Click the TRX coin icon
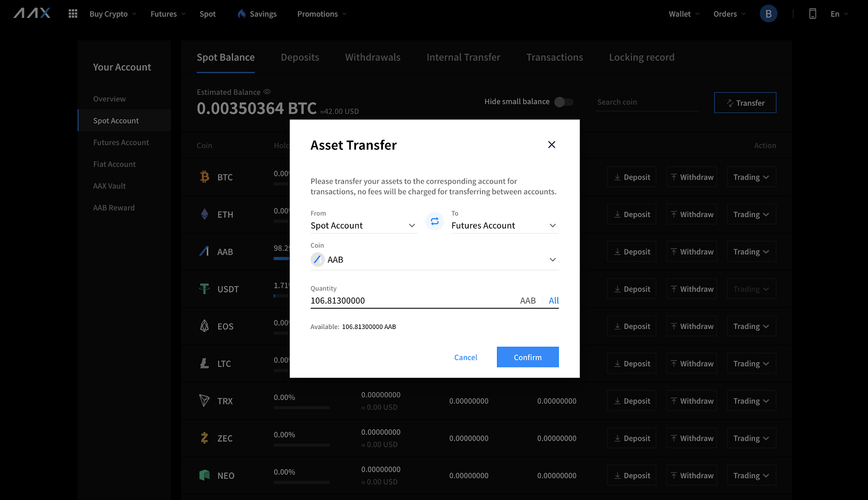The image size is (868, 500). tap(205, 401)
